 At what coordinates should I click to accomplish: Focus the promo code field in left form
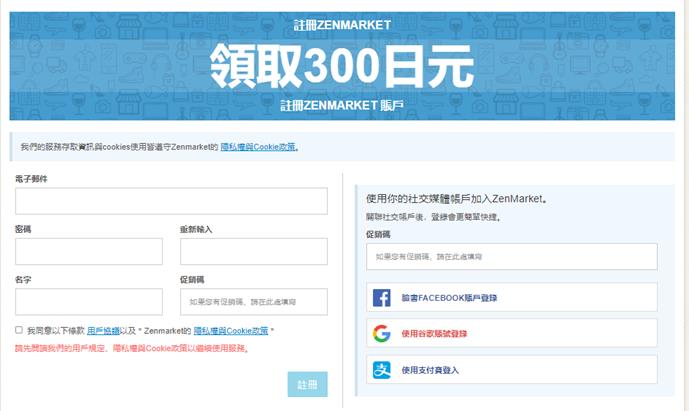pos(254,302)
